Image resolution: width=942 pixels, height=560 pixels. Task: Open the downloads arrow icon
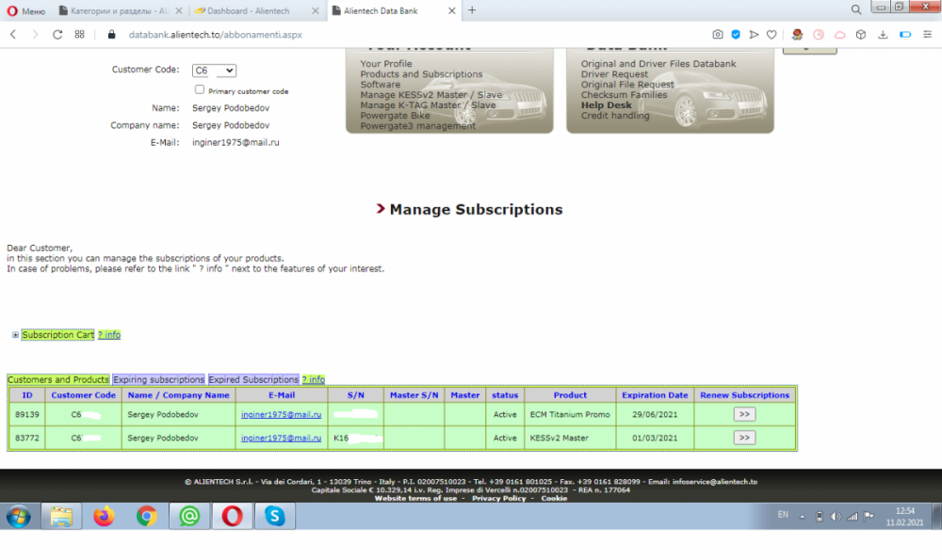tap(883, 34)
